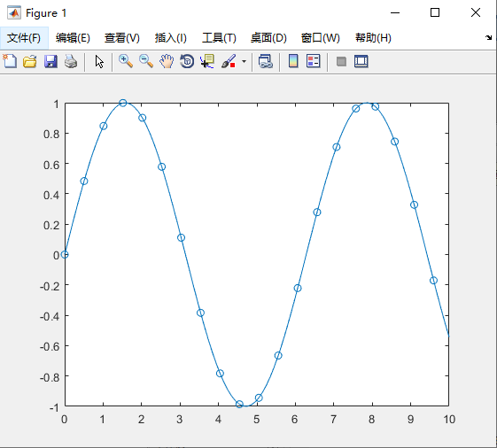Click the Figure 1 title text
The width and height of the screenshot is (497, 448).
(x=46, y=13)
